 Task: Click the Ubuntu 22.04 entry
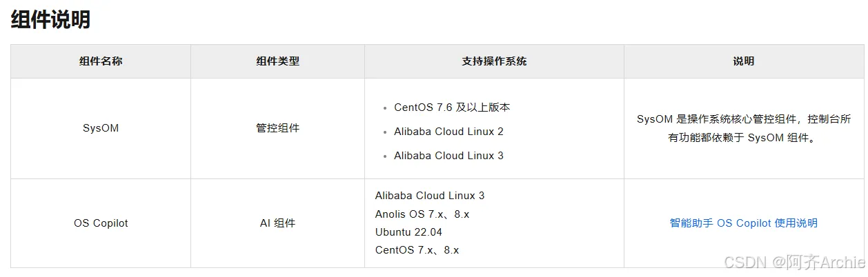[408, 232]
